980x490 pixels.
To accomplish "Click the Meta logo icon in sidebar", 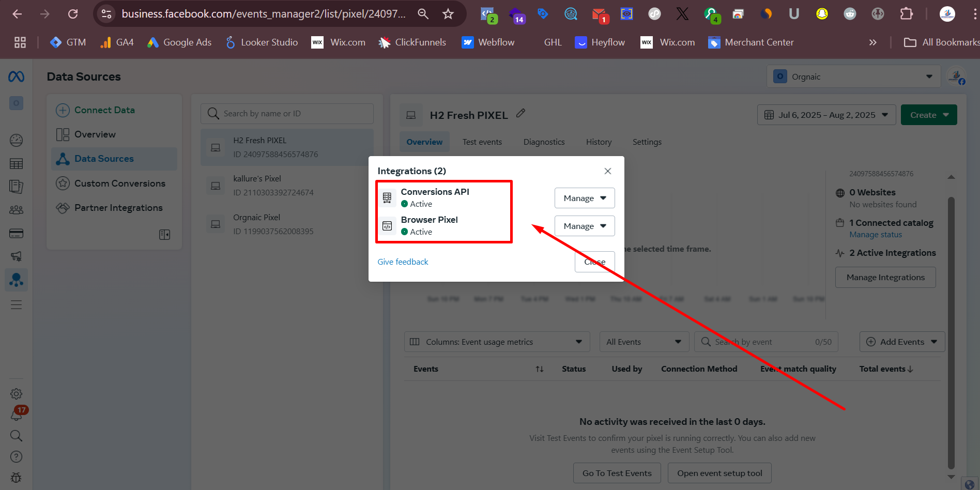I will pos(16,77).
